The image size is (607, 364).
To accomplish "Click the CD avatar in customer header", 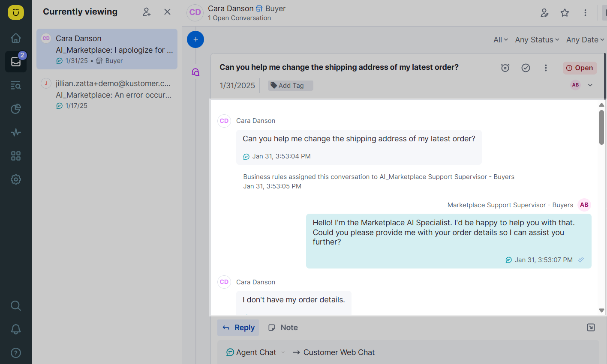I will pos(195,12).
